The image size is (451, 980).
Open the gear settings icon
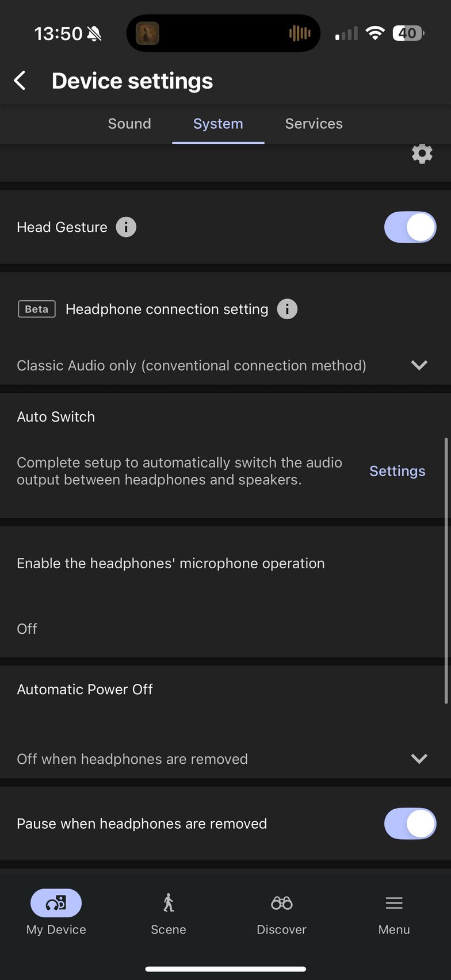(x=422, y=154)
